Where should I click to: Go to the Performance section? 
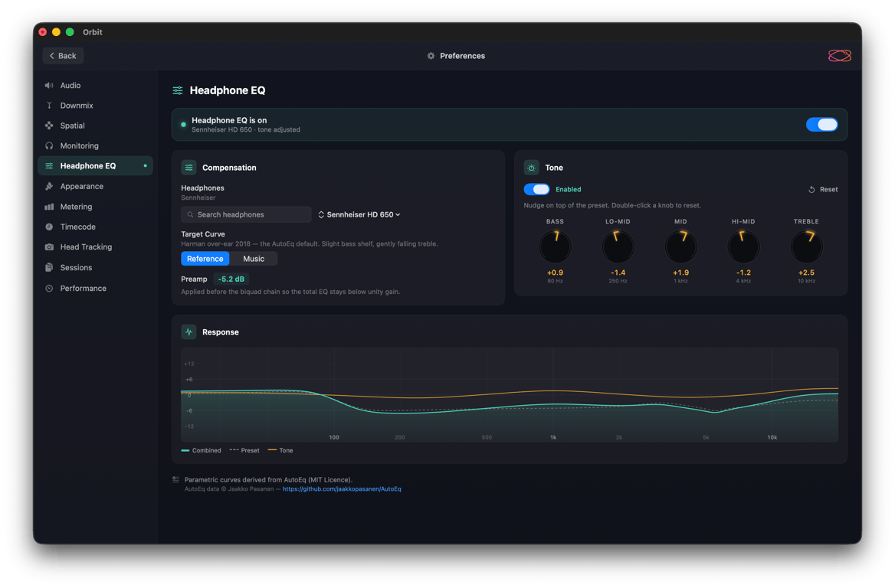tap(49, 288)
